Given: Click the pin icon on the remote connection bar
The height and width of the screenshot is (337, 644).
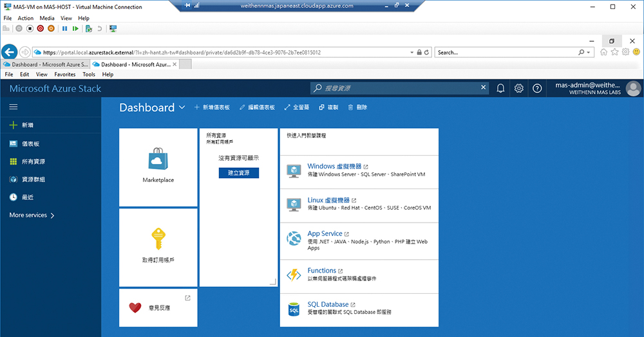Looking at the screenshot, I should click(187, 5).
